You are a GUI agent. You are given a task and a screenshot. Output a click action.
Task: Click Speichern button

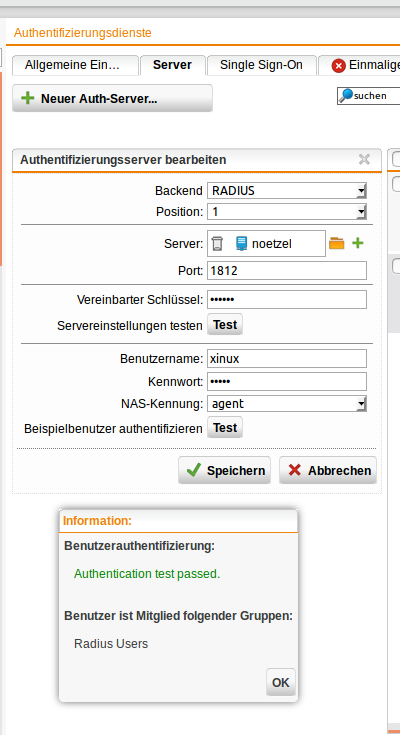click(225, 470)
